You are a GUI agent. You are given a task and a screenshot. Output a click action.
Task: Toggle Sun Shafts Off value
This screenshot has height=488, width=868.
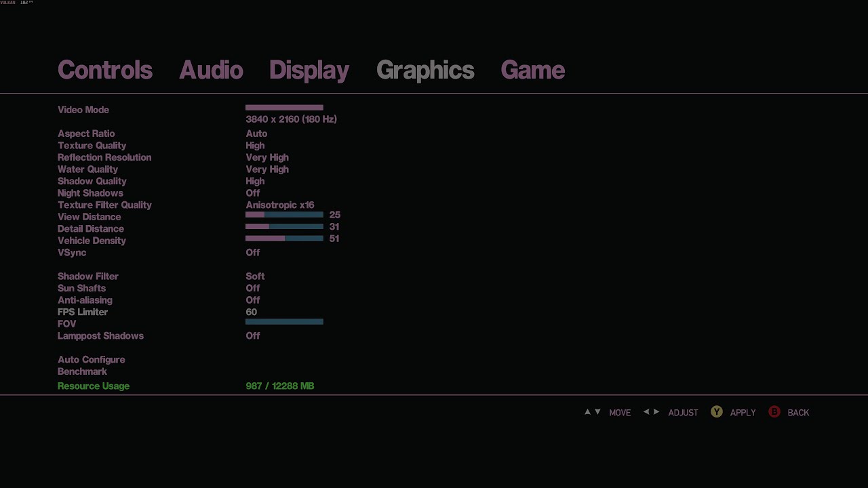(253, 288)
